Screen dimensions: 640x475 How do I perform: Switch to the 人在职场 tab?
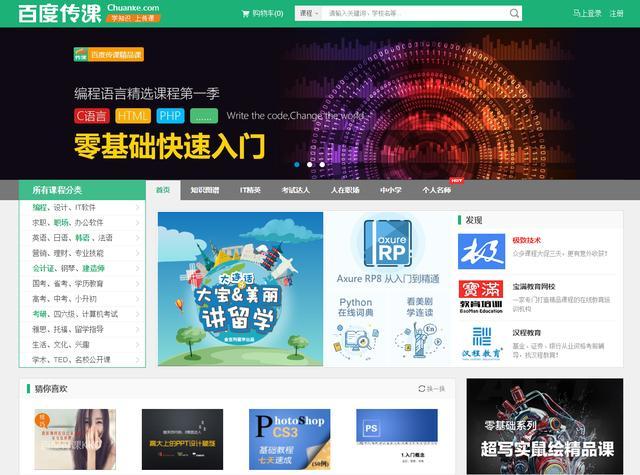point(345,190)
